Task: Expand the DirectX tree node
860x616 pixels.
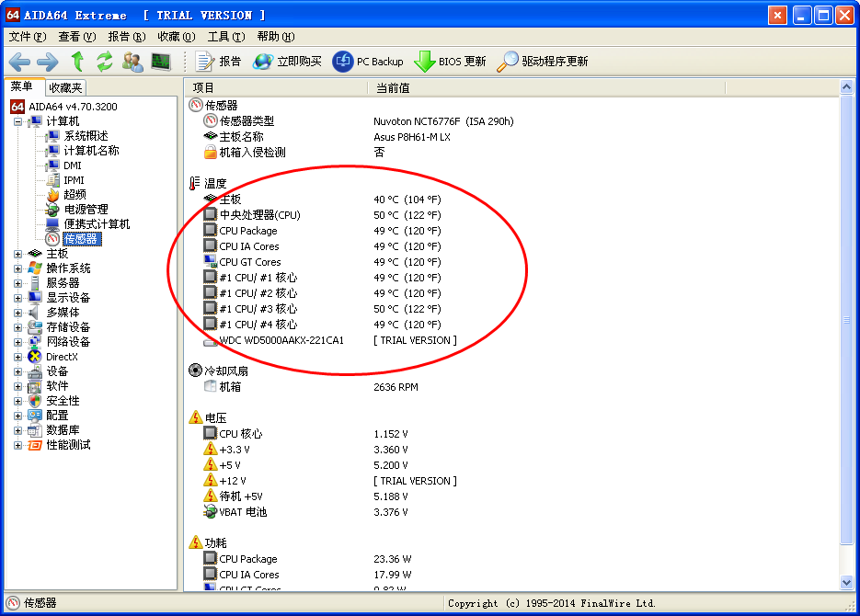Action: [18, 357]
